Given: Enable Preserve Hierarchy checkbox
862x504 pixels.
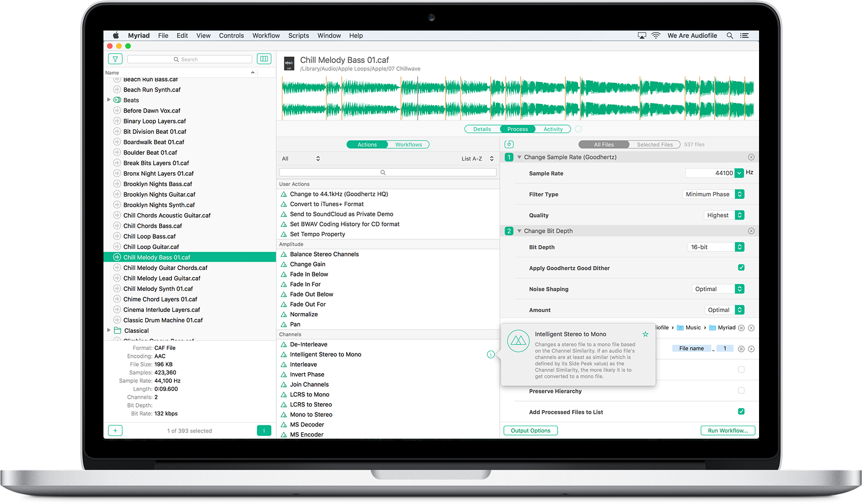Looking at the screenshot, I should tap(741, 391).
